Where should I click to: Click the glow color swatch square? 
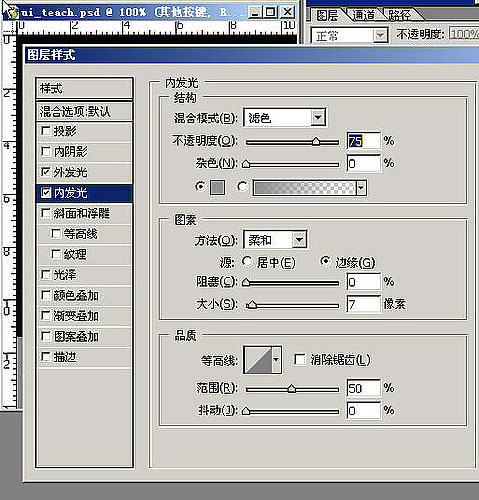pyautogui.click(x=217, y=188)
